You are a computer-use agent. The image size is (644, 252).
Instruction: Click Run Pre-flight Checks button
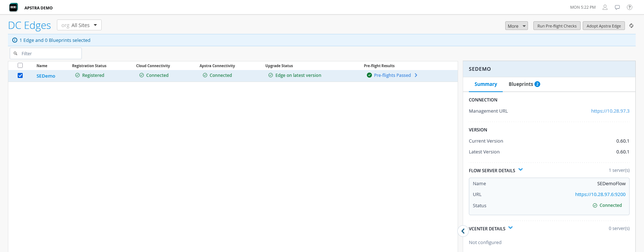pos(557,26)
